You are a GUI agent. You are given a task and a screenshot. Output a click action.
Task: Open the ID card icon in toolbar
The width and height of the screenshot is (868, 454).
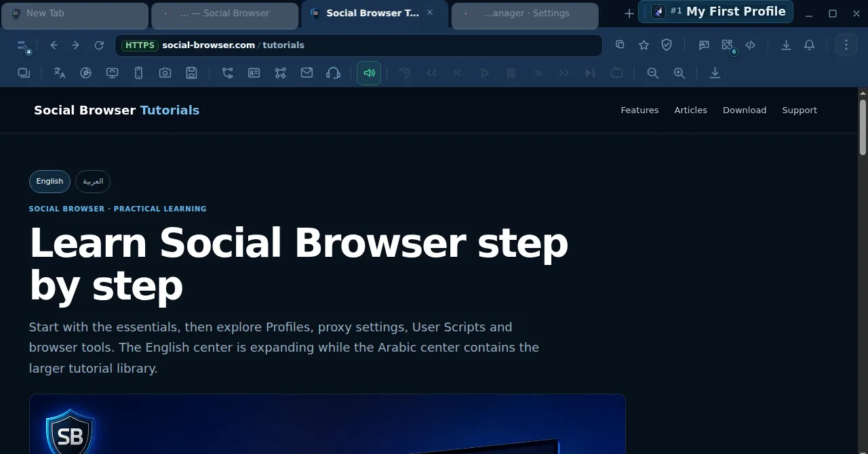coord(254,73)
